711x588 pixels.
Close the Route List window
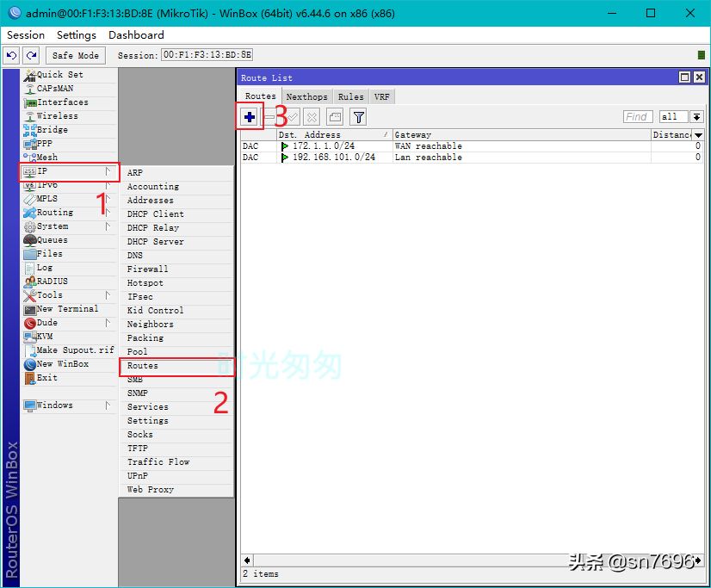(x=699, y=77)
